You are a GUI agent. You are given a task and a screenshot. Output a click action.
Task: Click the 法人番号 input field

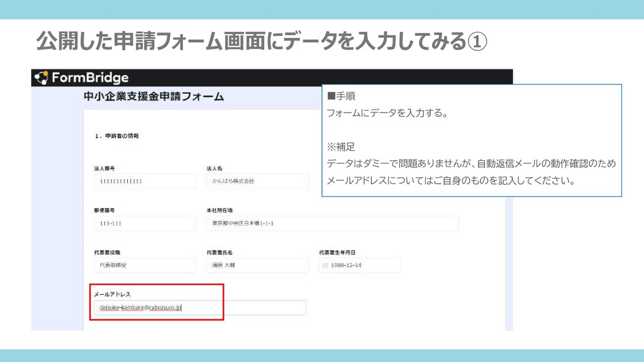point(145,182)
